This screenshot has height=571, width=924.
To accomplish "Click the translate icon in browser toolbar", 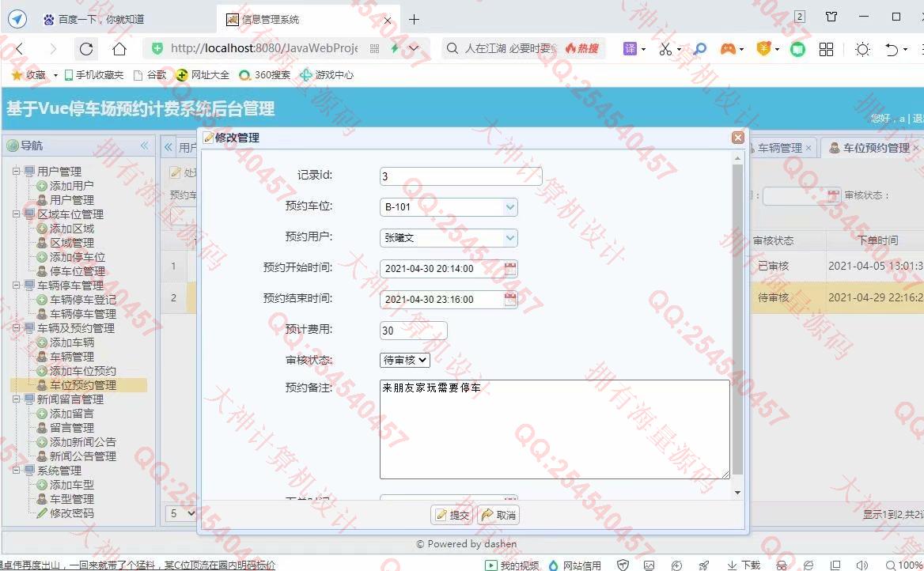I will click(630, 49).
